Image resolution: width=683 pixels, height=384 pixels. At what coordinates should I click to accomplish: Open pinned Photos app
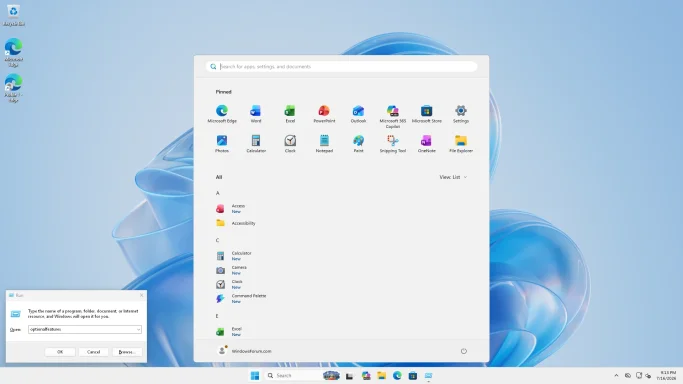pos(222,144)
